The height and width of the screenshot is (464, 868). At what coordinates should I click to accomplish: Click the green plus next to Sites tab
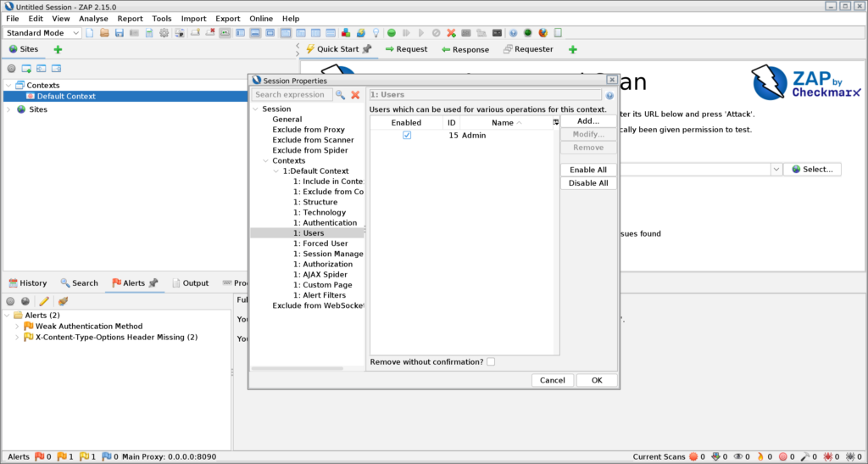[x=58, y=49]
